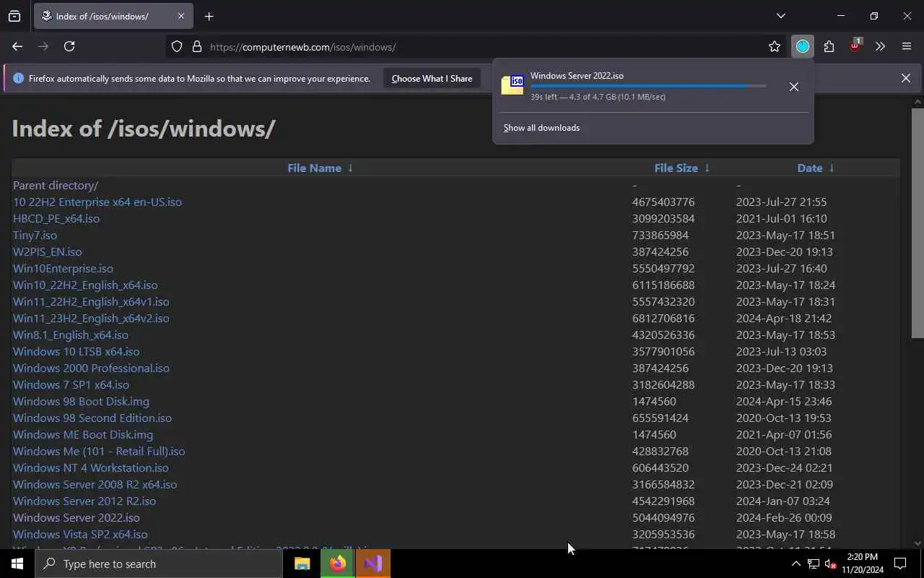Open the Action Center notifications icon

point(900,564)
